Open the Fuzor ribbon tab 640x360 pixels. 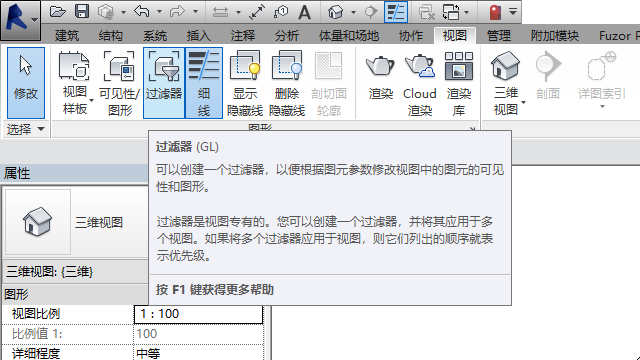(x=618, y=36)
